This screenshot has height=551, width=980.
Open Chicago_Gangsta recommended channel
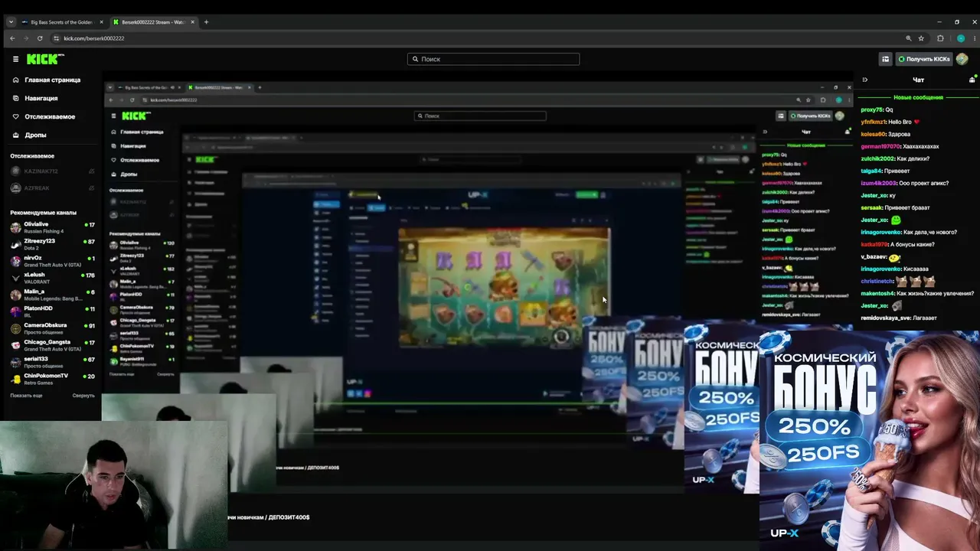coord(52,345)
